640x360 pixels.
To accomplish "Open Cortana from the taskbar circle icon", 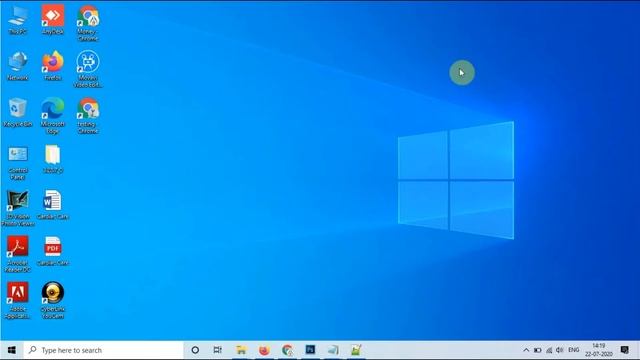I will 195,350.
